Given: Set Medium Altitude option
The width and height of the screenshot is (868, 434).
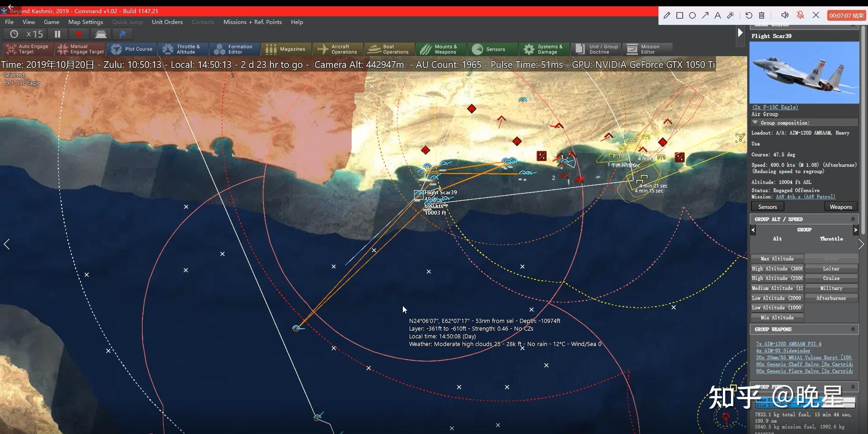Looking at the screenshot, I should (x=777, y=288).
